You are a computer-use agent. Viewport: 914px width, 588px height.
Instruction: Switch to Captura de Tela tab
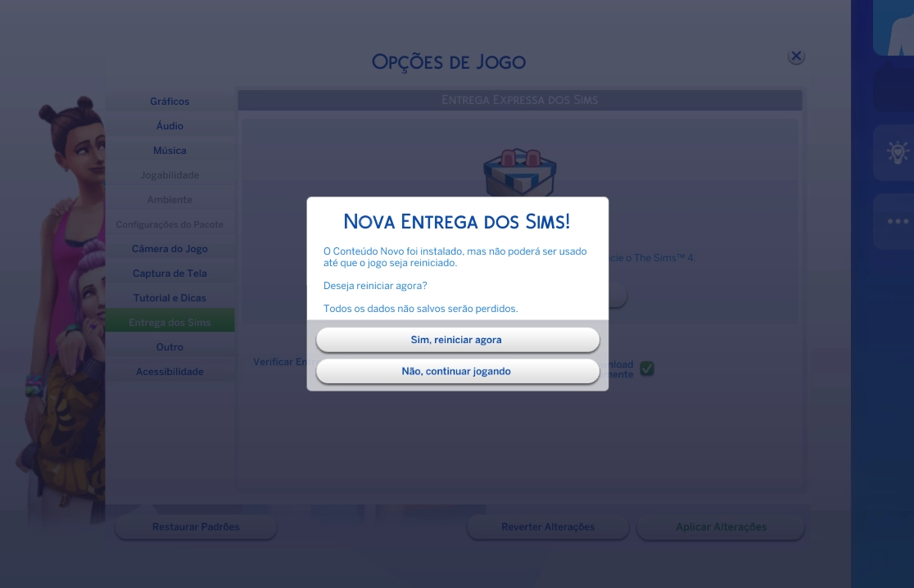point(170,273)
